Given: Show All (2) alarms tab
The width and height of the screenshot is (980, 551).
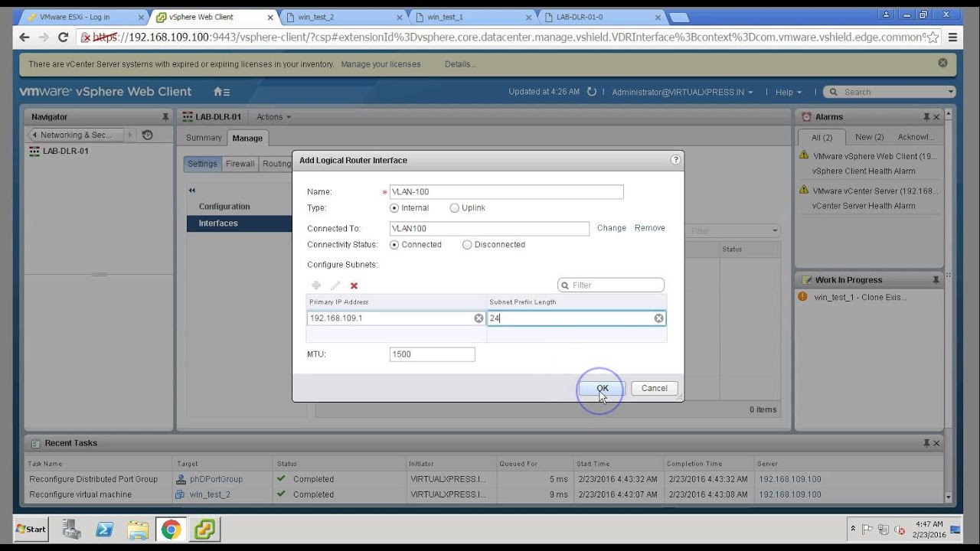Looking at the screenshot, I should click(x=822, y=137).
